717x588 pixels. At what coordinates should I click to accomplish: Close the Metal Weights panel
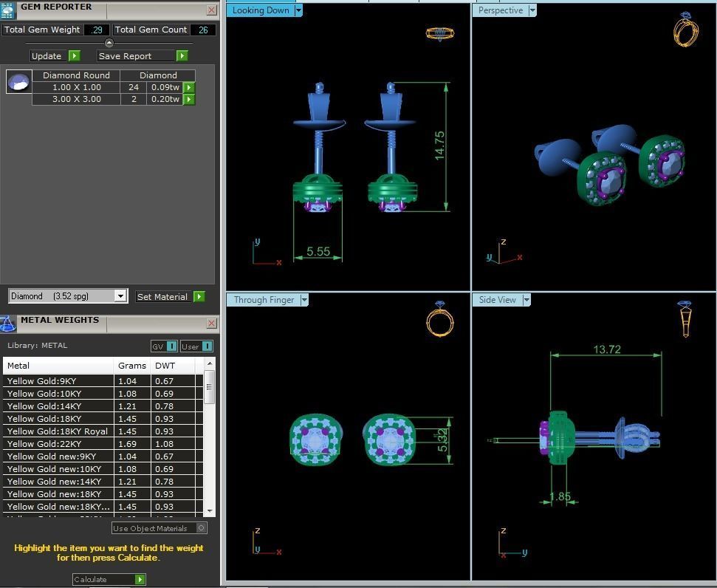[212, 324]
